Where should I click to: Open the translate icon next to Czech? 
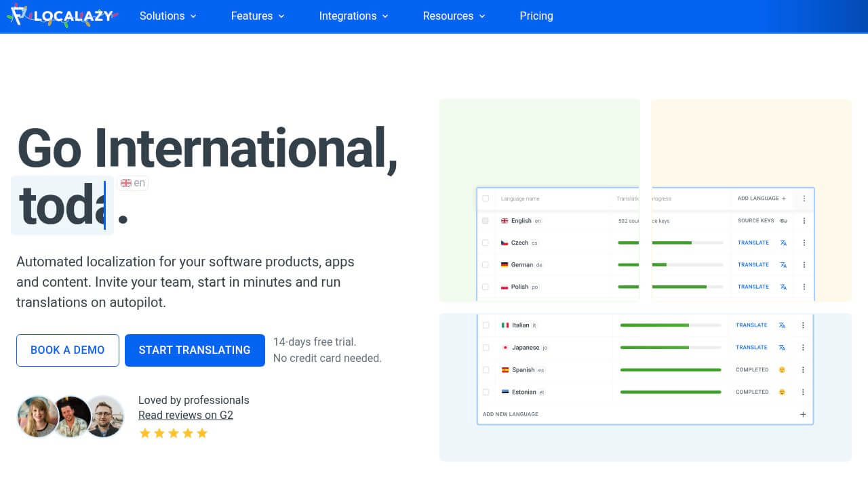(783, 243)
